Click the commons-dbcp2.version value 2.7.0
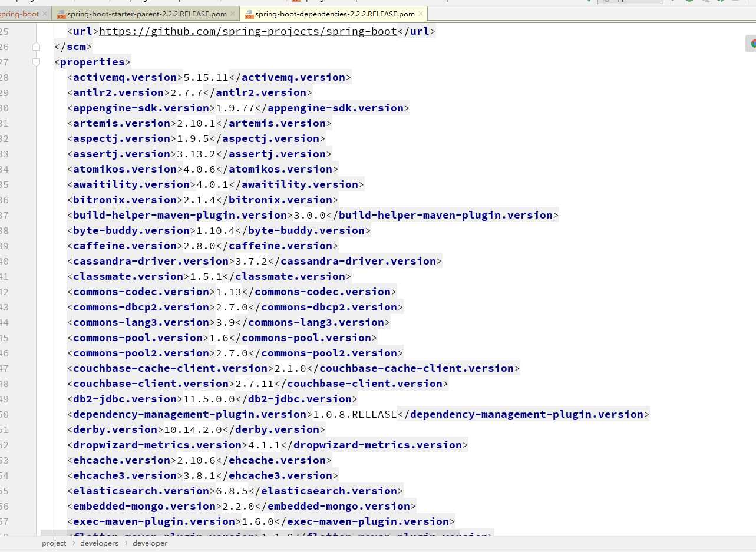 [232, 307]
